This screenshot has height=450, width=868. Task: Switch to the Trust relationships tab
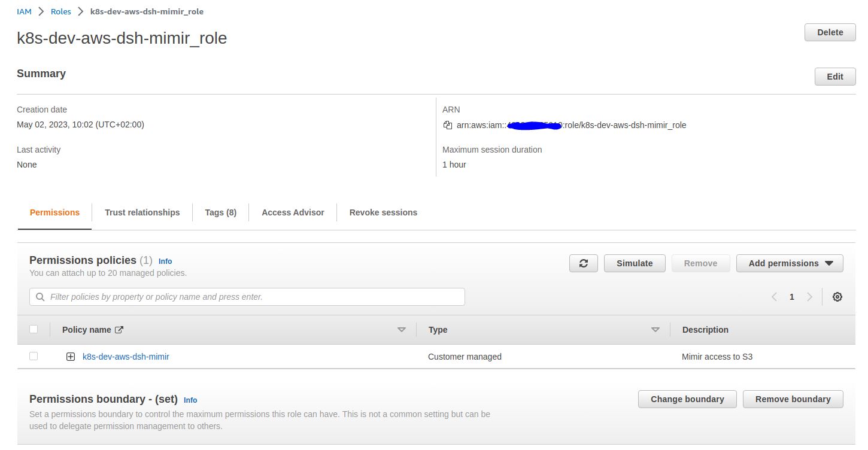point(142,212)
